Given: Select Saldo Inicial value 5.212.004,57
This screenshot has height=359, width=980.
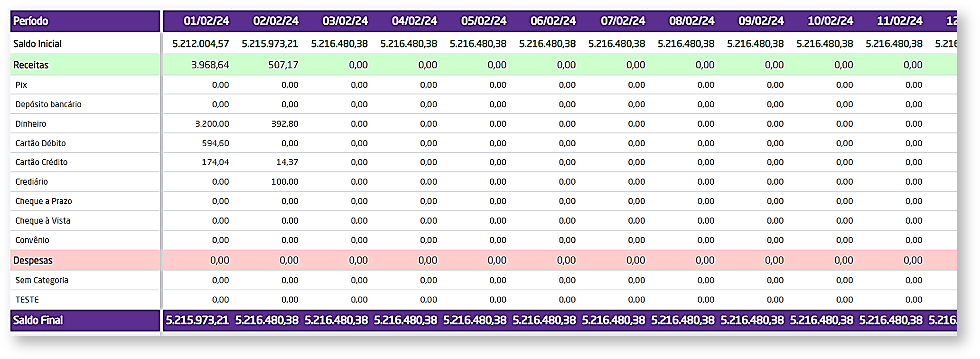Looking at the screenshot, I should pos(201,44).
